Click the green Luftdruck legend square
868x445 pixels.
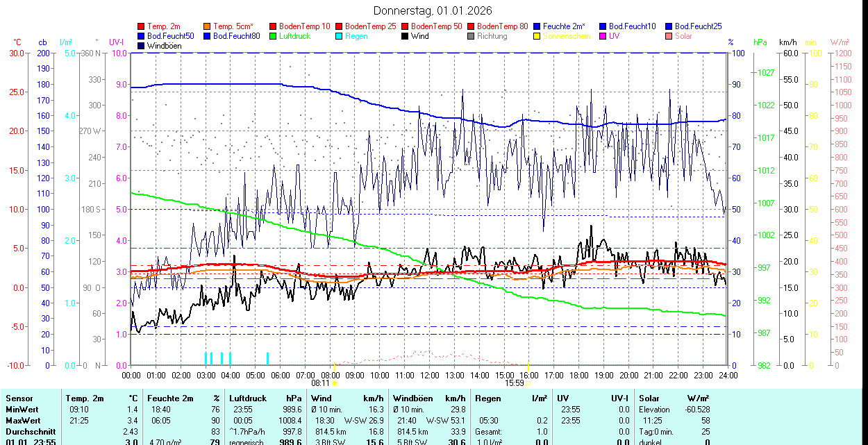[x=274, y=36]
